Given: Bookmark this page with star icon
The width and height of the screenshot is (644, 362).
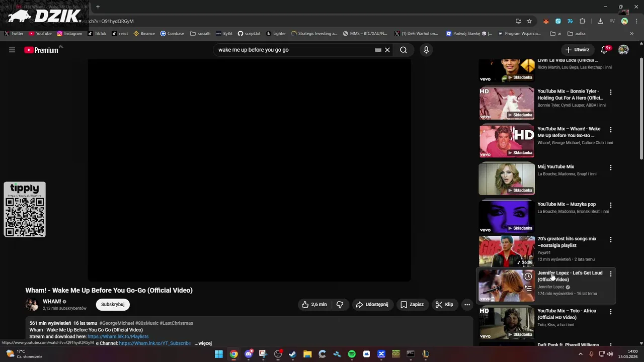Looking at the screenshot, I should click(529, 21).
